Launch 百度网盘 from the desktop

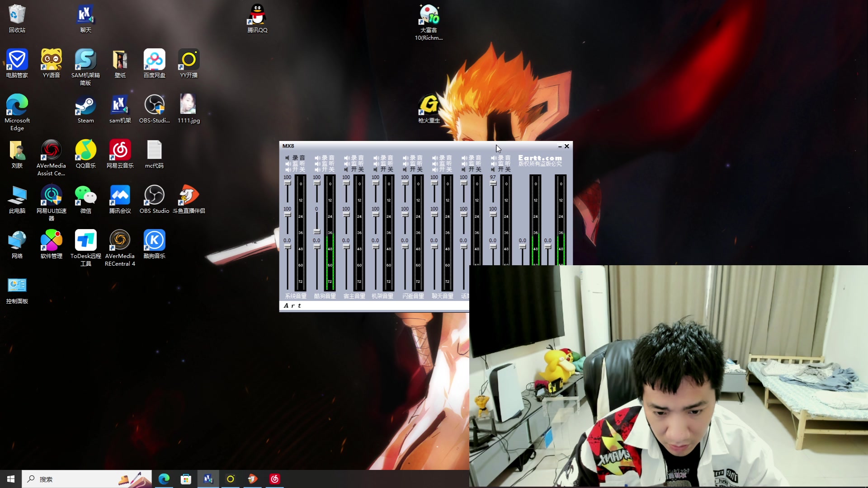[154, 64]
